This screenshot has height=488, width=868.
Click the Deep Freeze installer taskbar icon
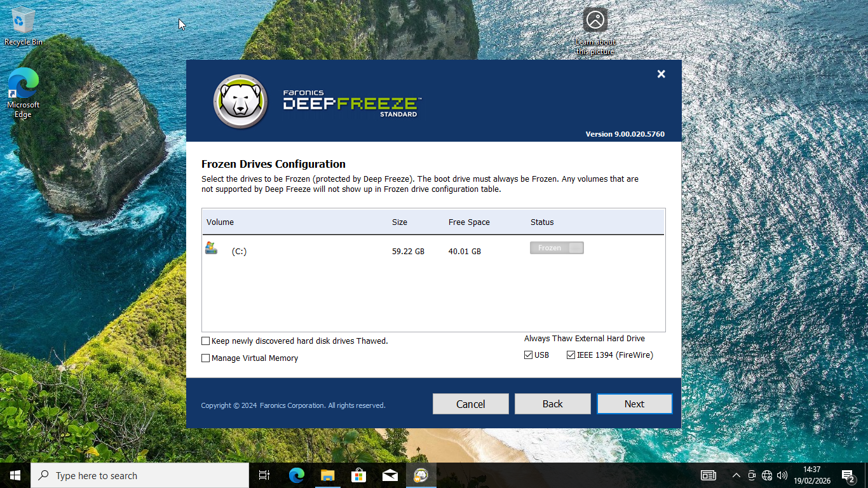[421, 475]
